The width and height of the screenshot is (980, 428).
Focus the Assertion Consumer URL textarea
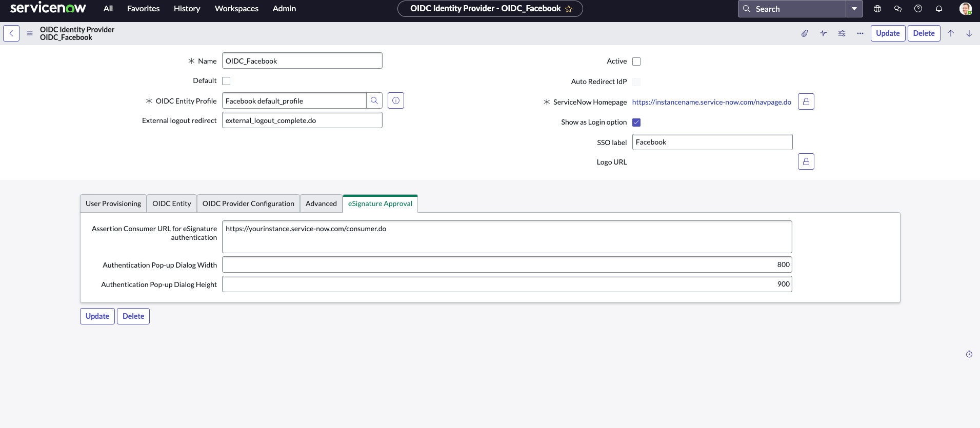pyautogui.click(x=507, y=237)
